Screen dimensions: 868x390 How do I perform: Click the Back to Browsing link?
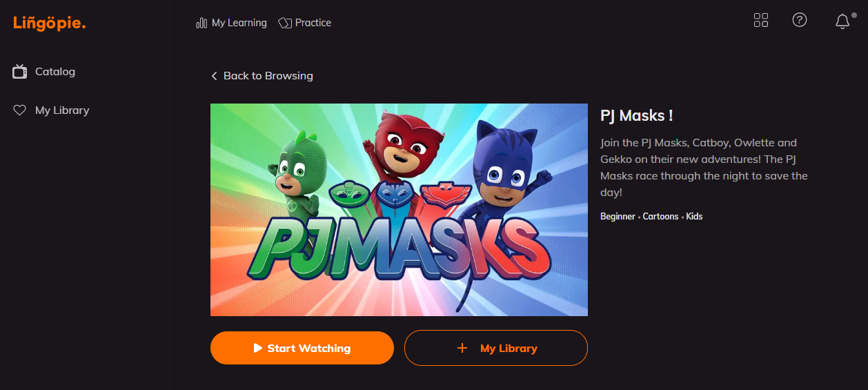262,76
